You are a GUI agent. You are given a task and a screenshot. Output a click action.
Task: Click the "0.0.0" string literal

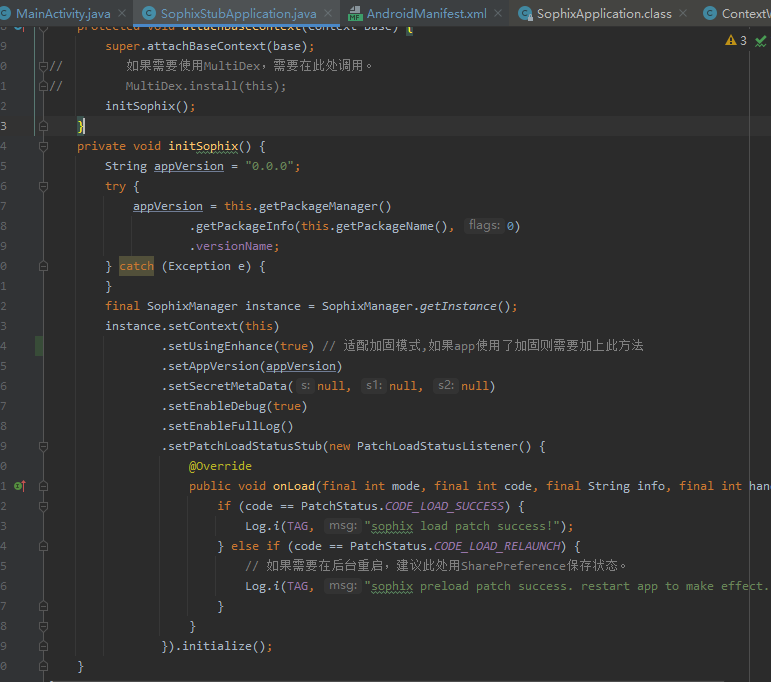pos(269,166)
